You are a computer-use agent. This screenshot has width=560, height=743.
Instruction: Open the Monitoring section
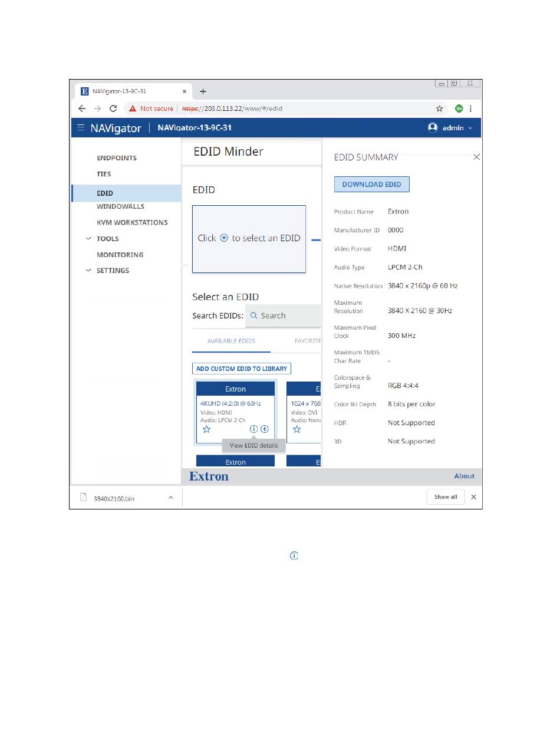(x=120, y=255)
